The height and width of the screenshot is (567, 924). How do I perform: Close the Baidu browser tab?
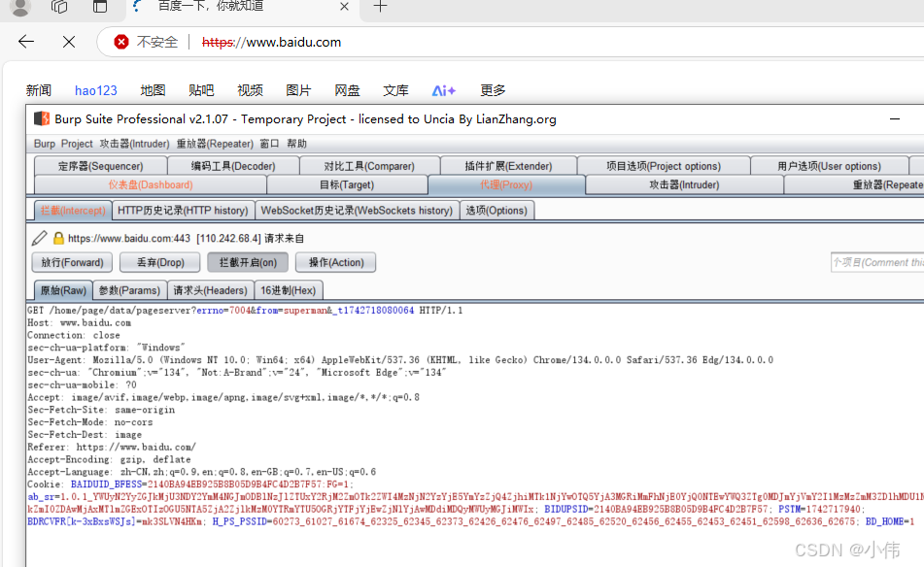[344, 7]
